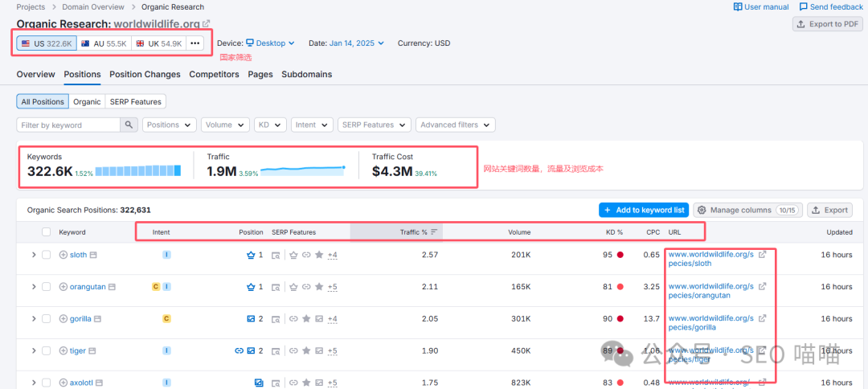This screenshot has width=868, height=389.
Task: Check the orangutan row checkbox
Action: click(47, 287)
